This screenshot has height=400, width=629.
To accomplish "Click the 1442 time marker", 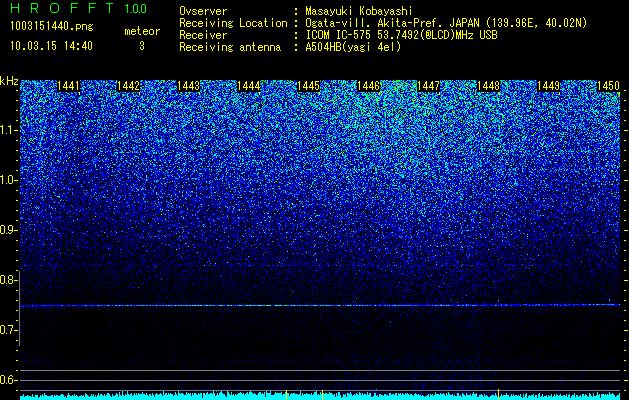I will pos(128,86).
